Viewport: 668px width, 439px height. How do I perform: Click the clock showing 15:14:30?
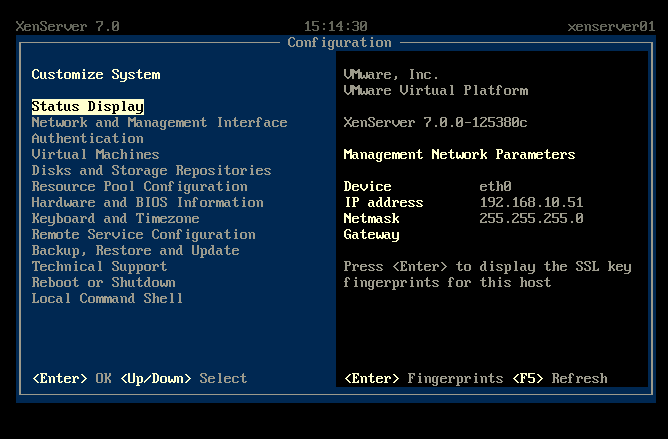[336, 26]
